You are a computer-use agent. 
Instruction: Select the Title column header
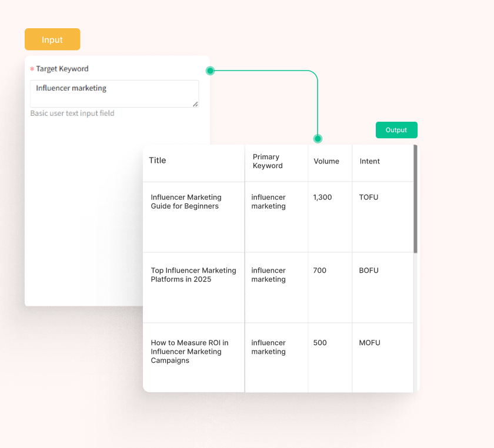193,163
